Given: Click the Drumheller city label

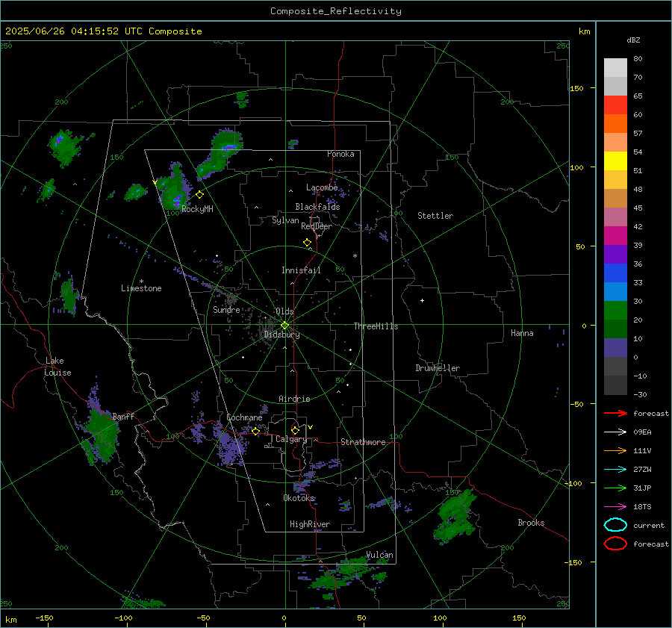Looking at the screenshot, I should (438, 368).
